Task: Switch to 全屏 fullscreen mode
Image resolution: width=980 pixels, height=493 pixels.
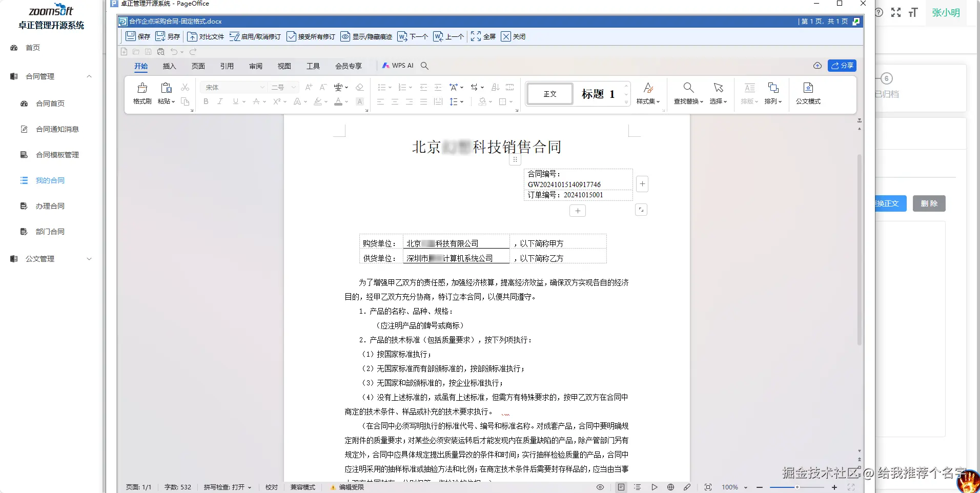Action: 483,36
